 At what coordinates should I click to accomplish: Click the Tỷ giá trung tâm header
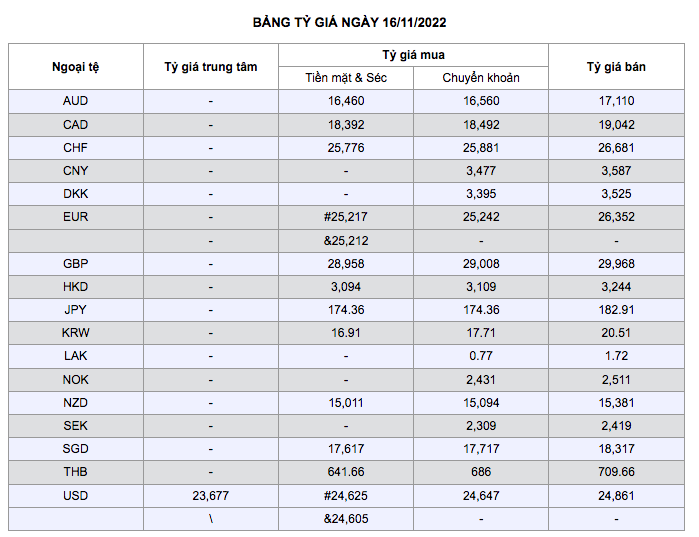point(211,67)
